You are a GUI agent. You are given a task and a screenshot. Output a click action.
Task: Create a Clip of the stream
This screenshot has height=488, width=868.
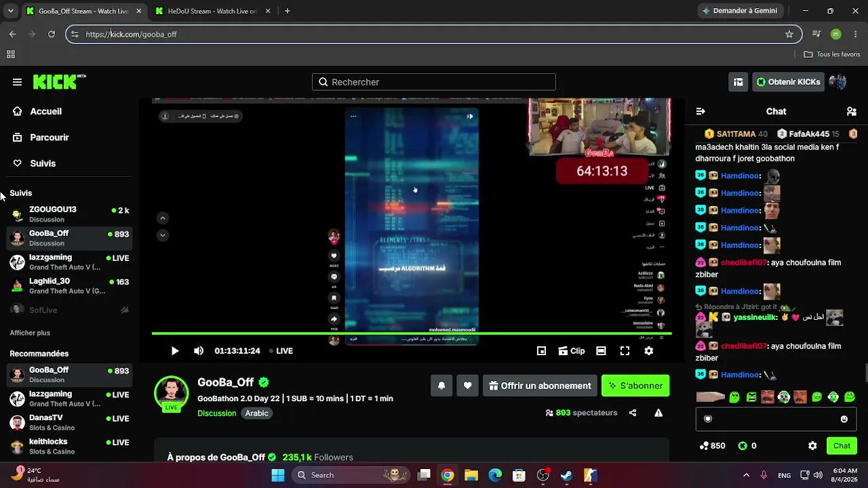pos(572,351)
